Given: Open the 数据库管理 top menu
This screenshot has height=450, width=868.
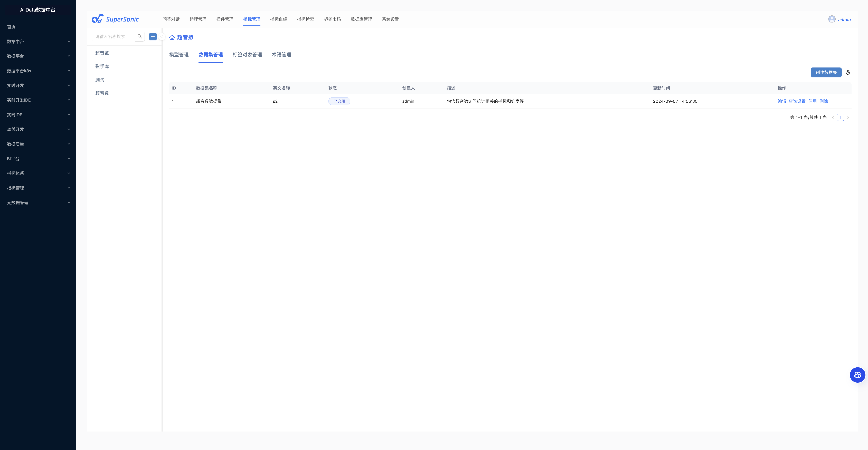Looking at the screenshot, I should pyautogui.click(x=361, y=19).
